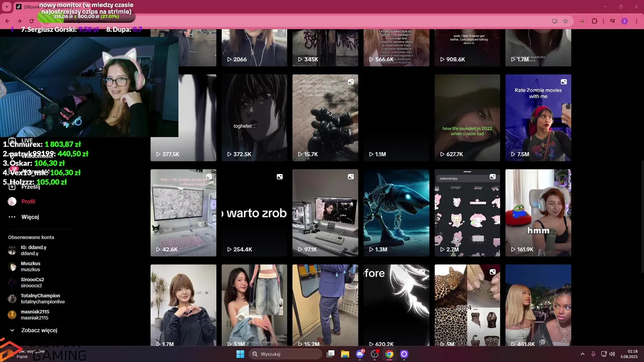Viewport: 644px width, 362px height.
Task: Click the photo-post icon on 254.4K thumbnail
Action: [x=280, y=177]
